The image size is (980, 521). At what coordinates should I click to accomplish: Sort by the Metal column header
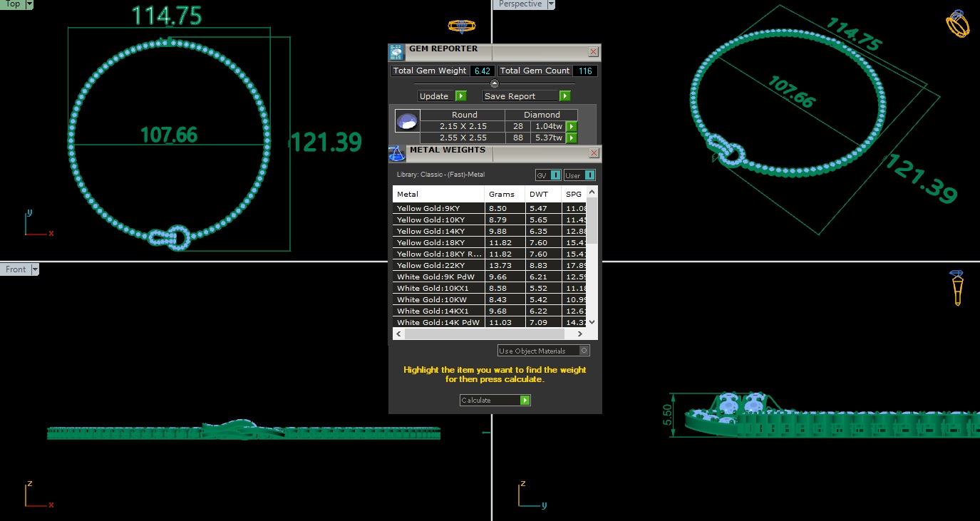pyautogui.click(x=438, y=194)
